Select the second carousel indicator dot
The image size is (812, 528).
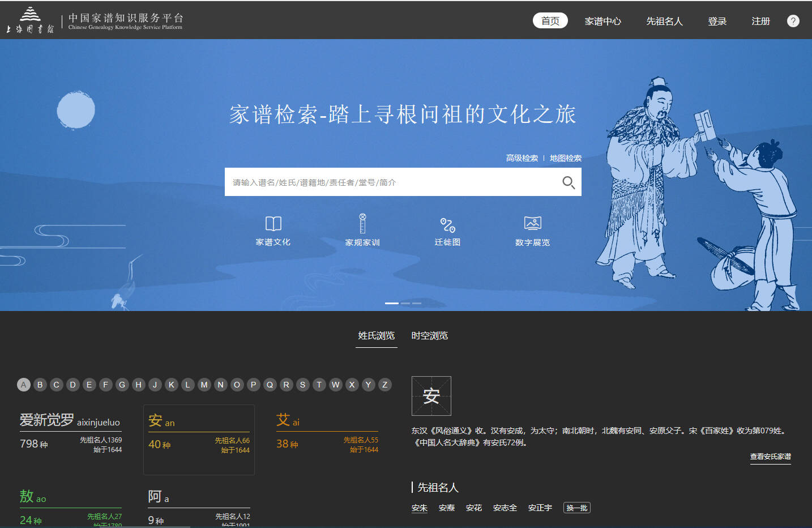tap(404, 303)
